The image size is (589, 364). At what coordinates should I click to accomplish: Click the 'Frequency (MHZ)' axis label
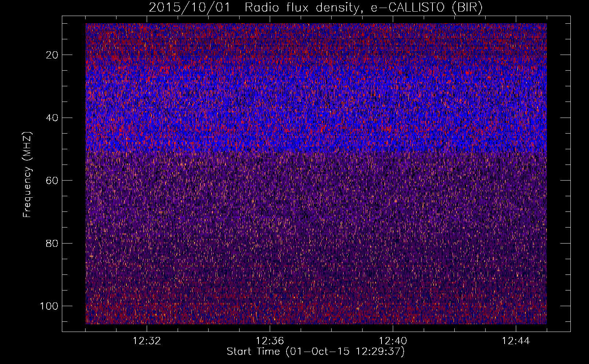click(x=28, y=175)
